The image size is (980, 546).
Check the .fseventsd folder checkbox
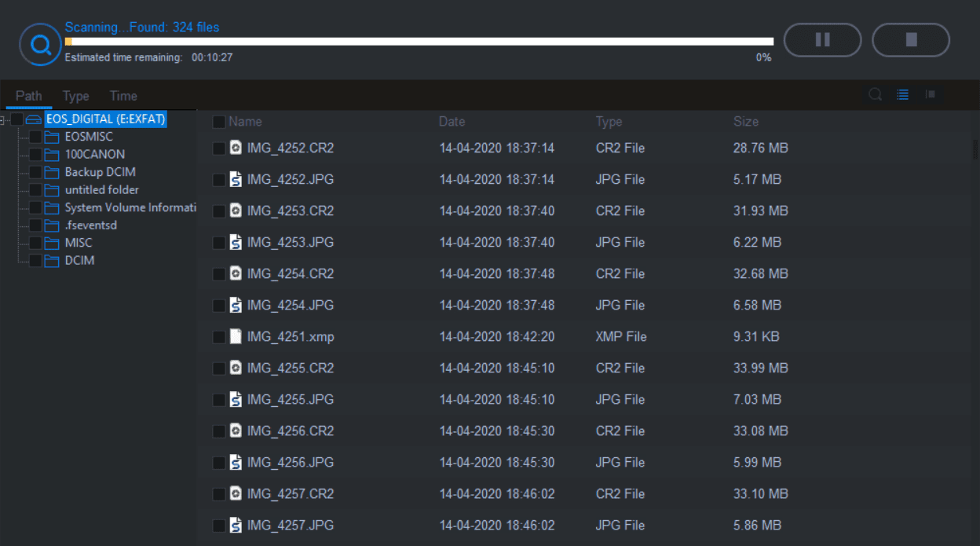pos(35,225)
